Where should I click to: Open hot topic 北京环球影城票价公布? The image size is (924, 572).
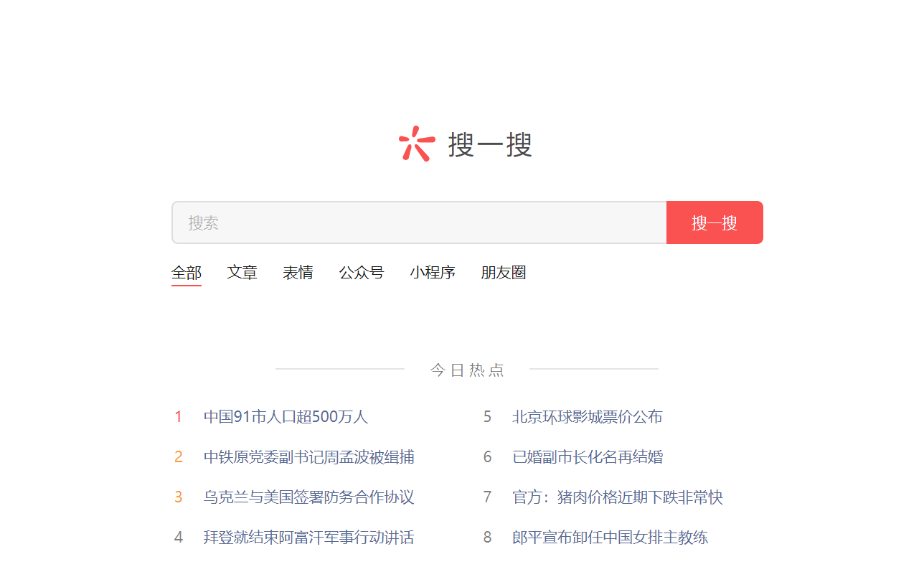588,417
